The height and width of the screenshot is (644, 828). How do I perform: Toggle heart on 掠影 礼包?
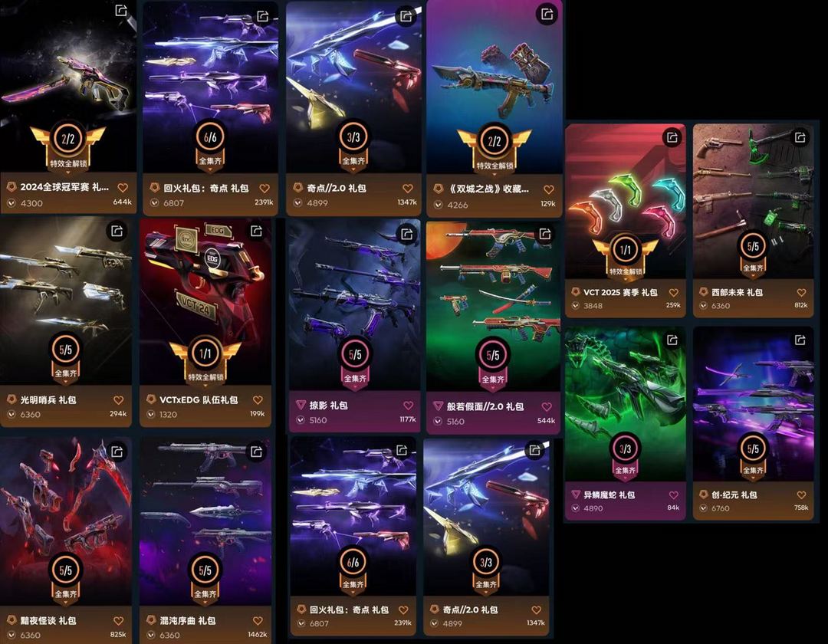pos(408,406)
